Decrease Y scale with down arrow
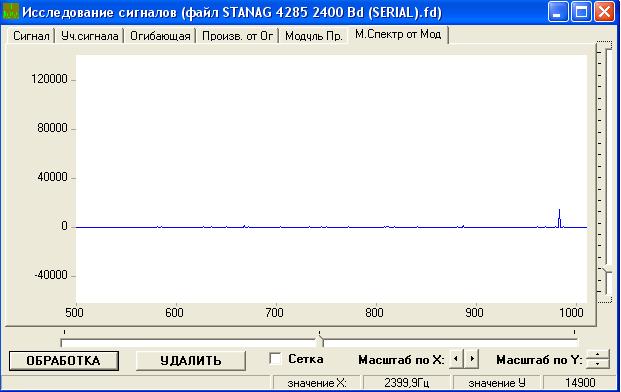The image size is (621, 392). (597, 363)
